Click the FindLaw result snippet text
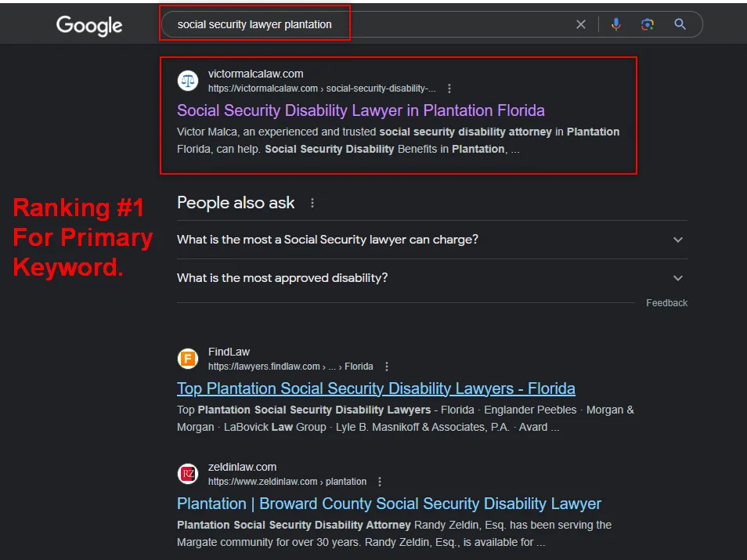Image resolution: width=747 pixels, height=560 pixels. [x=406, y=418]
